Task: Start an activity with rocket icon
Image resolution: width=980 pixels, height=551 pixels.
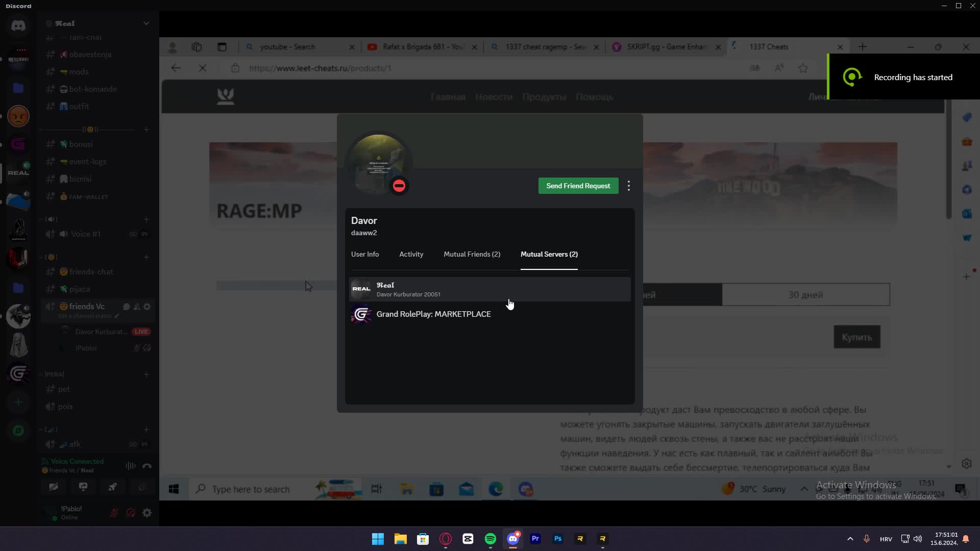Action: (x=112, y=487)
